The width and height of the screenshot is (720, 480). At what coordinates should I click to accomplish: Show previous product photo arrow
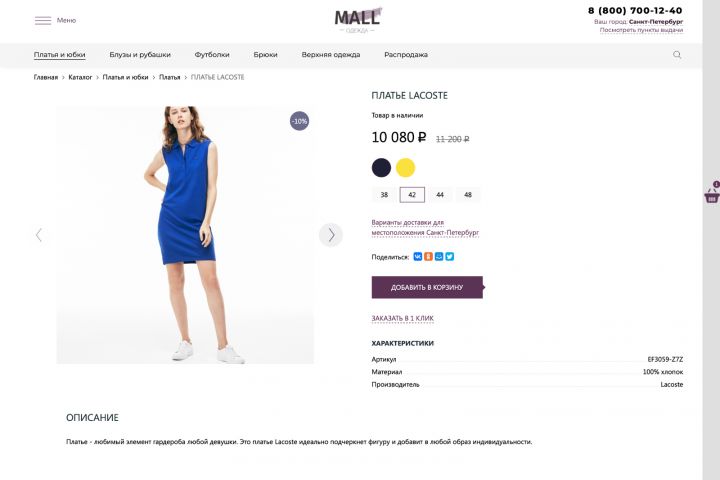[x=39, y=235]
